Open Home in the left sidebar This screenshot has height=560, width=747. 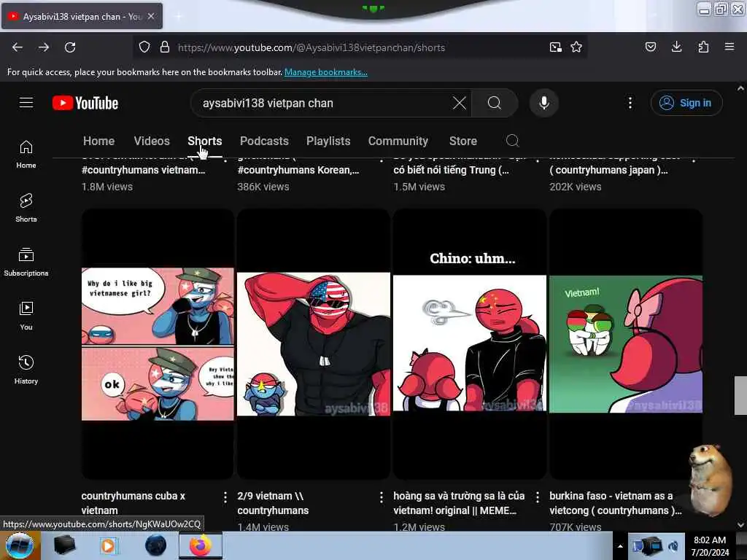pyautogui.click(x=26, y=155)
